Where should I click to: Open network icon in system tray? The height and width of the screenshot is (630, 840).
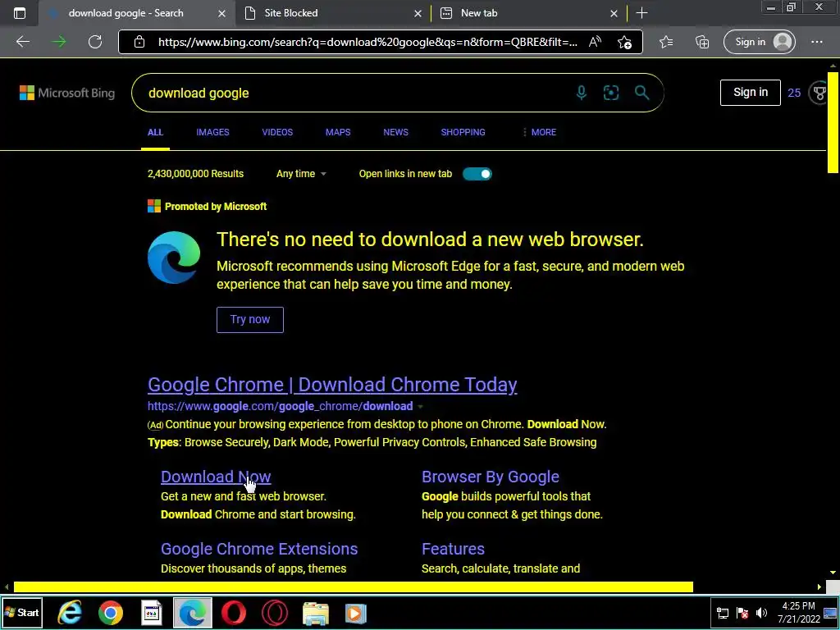coord(723,613)
